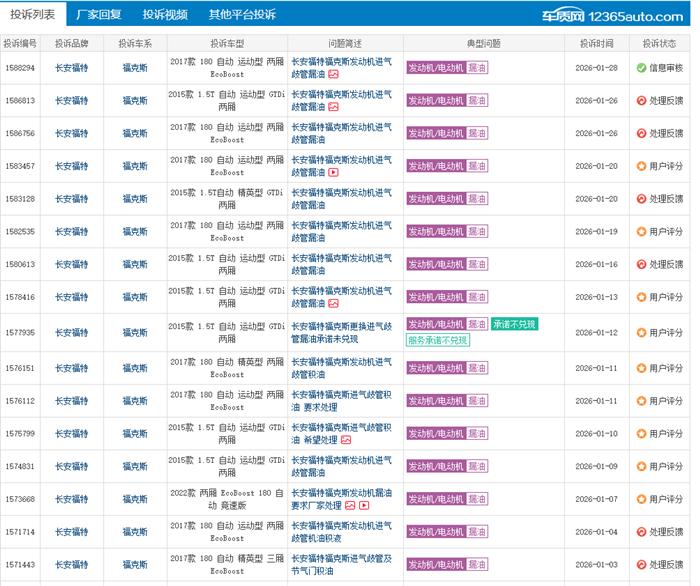Play video icon on complaint 1573668
This screenshot has height=586, width=700.
tap(364, 505)
